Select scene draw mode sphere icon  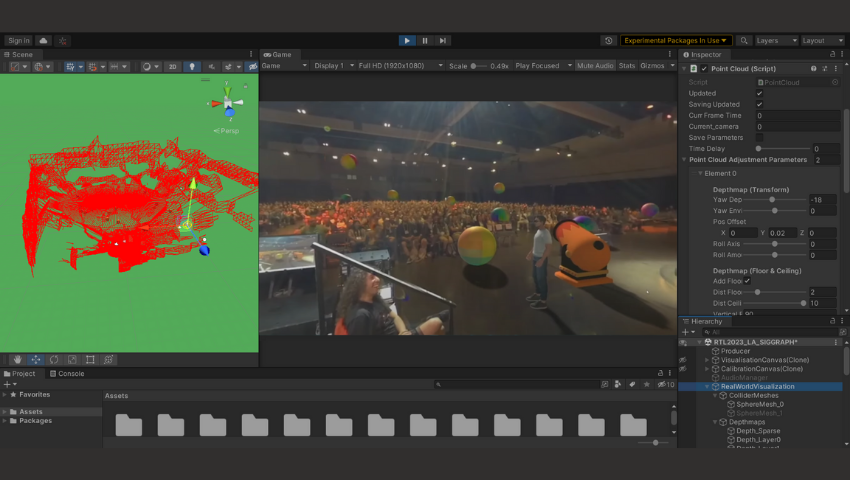click(x=146, y=67)
